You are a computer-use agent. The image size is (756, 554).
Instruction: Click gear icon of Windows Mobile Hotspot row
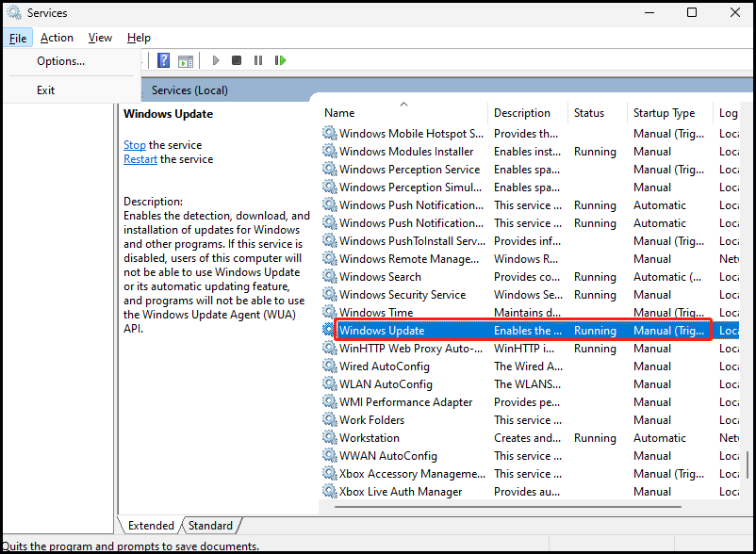(330, 133)
